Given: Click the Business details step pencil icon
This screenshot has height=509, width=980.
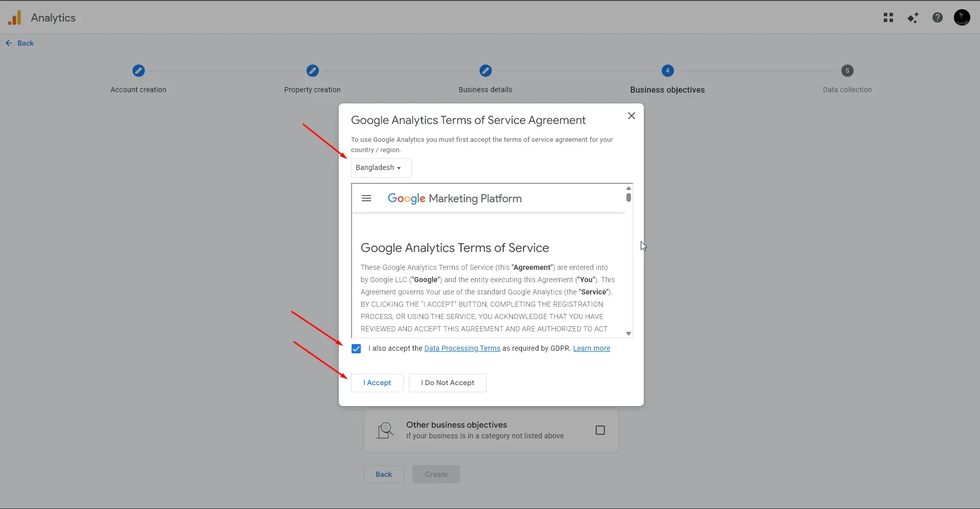Looking at the screenshot, I should [x=486, y=71].
